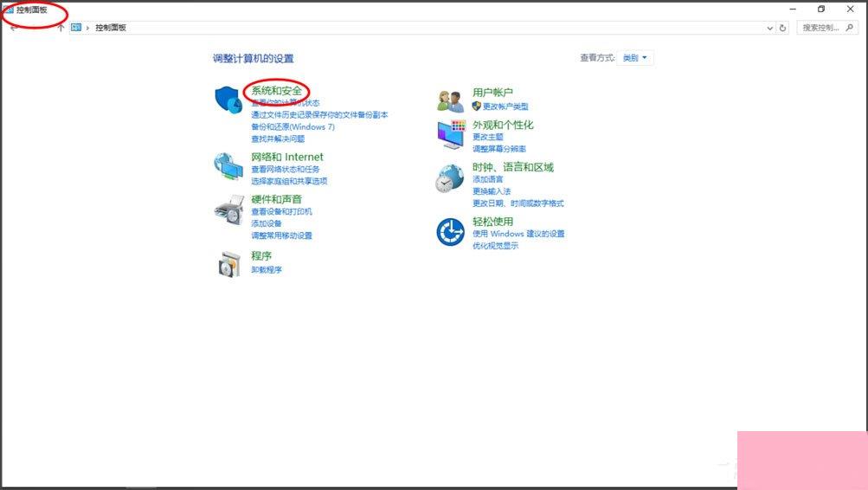Click 添加设备 link

pos(267,223)
